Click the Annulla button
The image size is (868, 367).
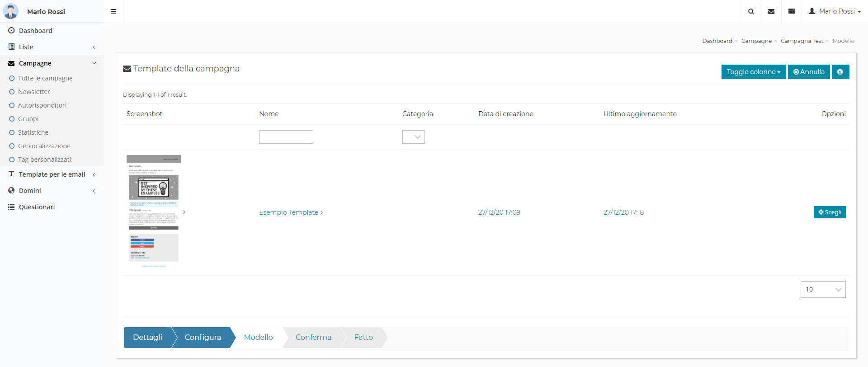[809, 72]
